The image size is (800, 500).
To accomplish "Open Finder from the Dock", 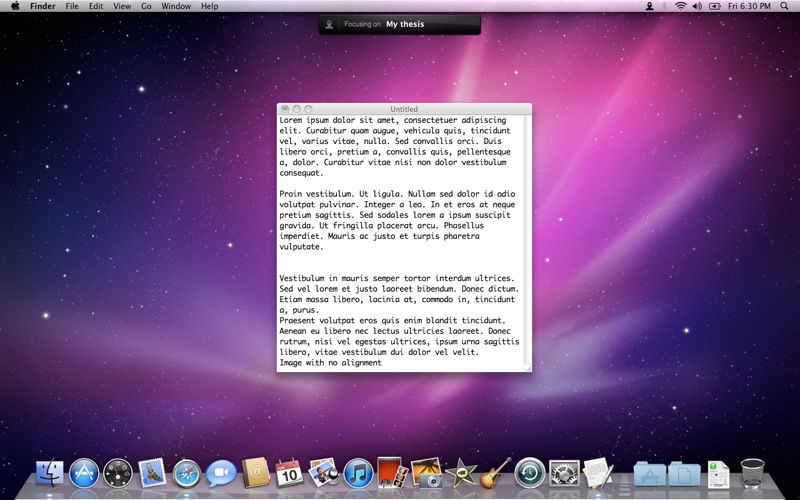I will (x=50, y=472).
